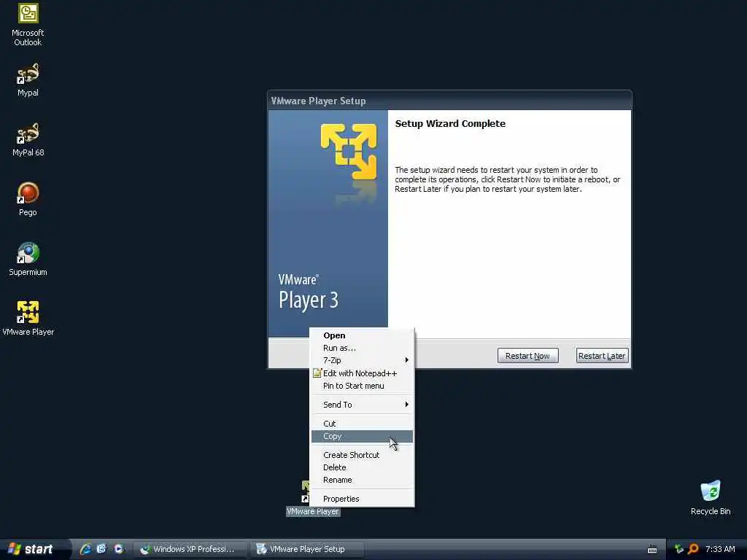Viewport: 747px width, 560px height.
Task: Click the Setup Wizard Complete heading
Action: tap(450, 124)
